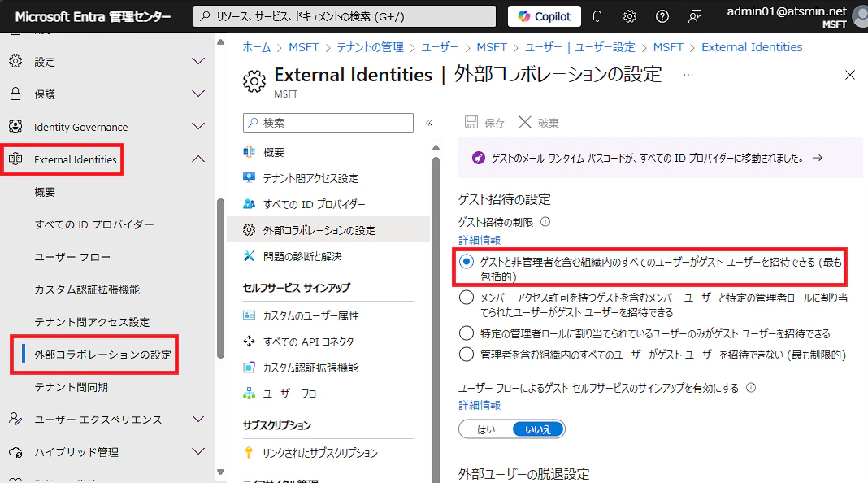This screenshot has width=868, height=483.
Task: Click the blade menu 検索 box
Action: click(328, 123)
